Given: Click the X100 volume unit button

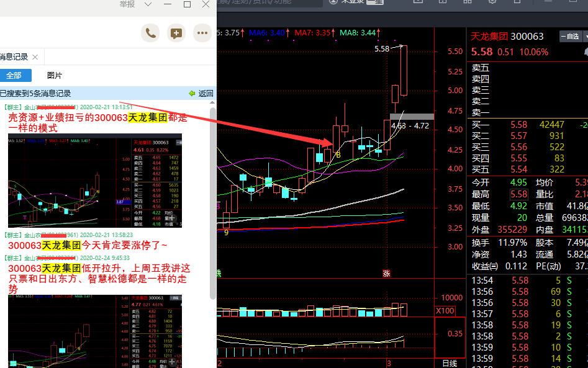Looking at the screenshot, I should click(x=445, y=311).
